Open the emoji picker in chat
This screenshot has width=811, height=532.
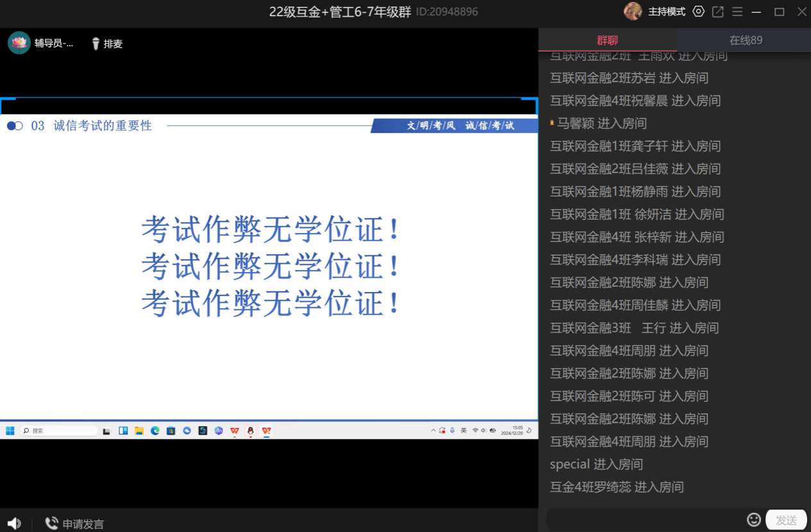pyautogui.click(x=754, y=519)
